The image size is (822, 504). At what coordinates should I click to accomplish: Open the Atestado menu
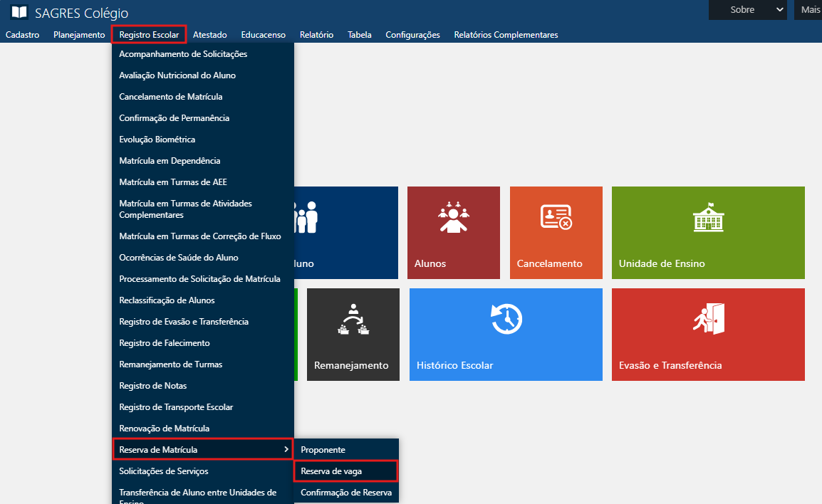point(209,35)
